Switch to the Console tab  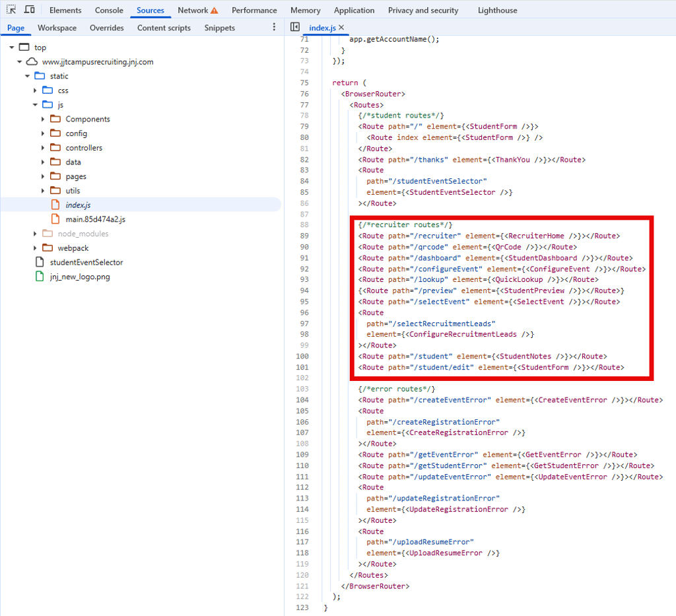(109, 11)
